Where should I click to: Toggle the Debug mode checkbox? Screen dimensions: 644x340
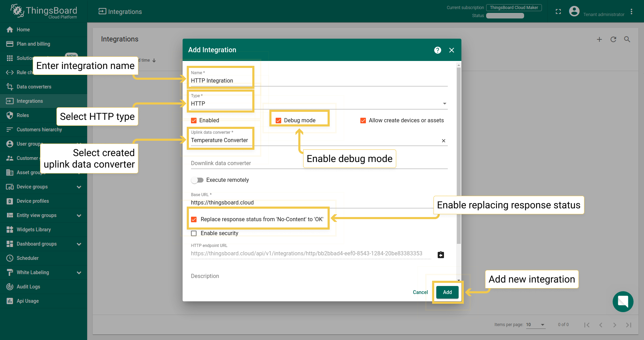pyautogui.click(x=278, y=121)
